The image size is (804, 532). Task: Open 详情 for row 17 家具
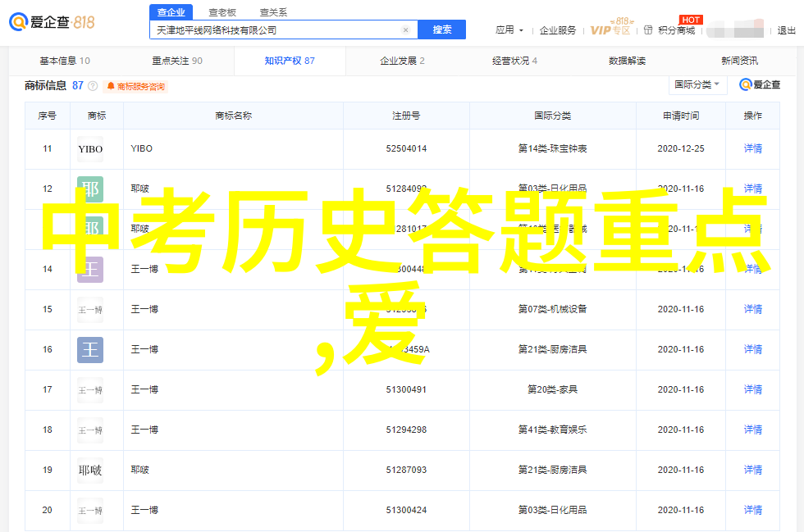[x=753, y=389]
